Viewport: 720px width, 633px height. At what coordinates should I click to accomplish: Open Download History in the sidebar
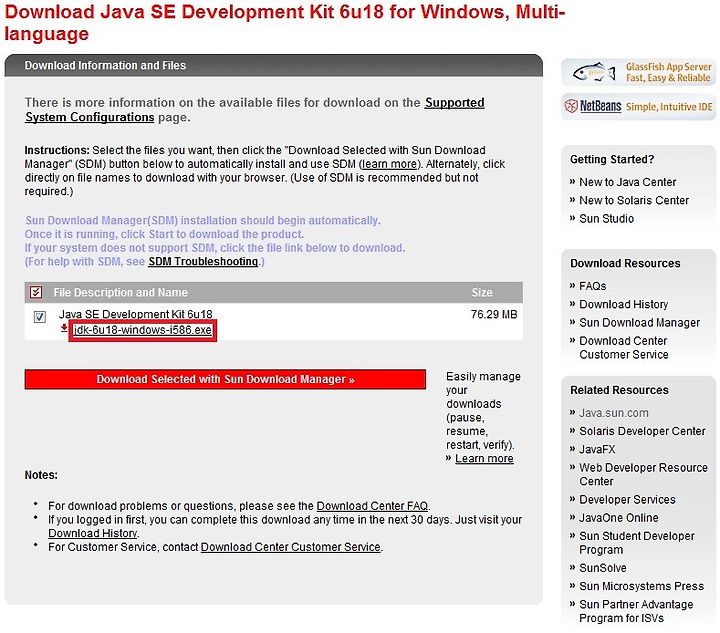tap(623, 304)
